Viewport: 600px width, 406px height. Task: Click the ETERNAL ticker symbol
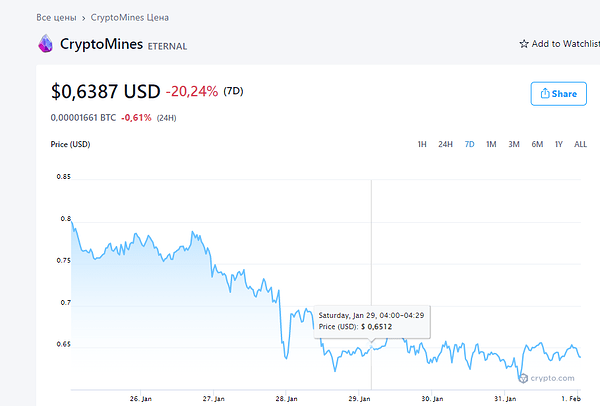click(167, 46)
